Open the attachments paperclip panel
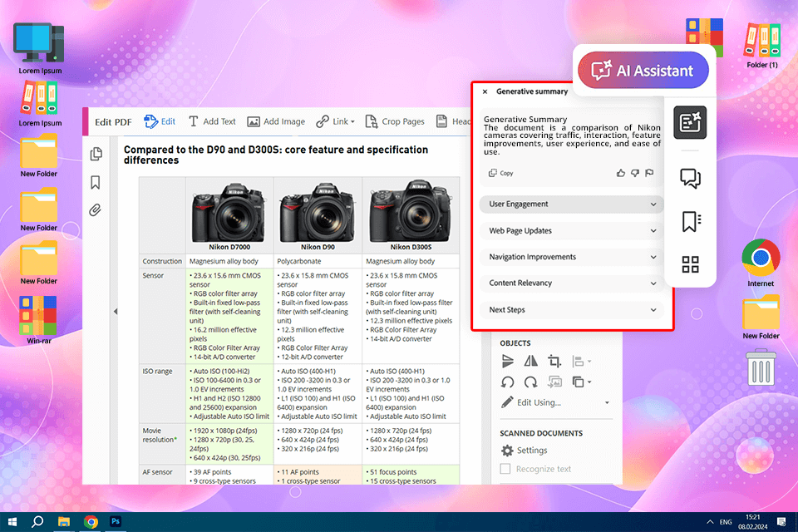The width and height of the screenshot is (798, 532). [x=95, y=209]
